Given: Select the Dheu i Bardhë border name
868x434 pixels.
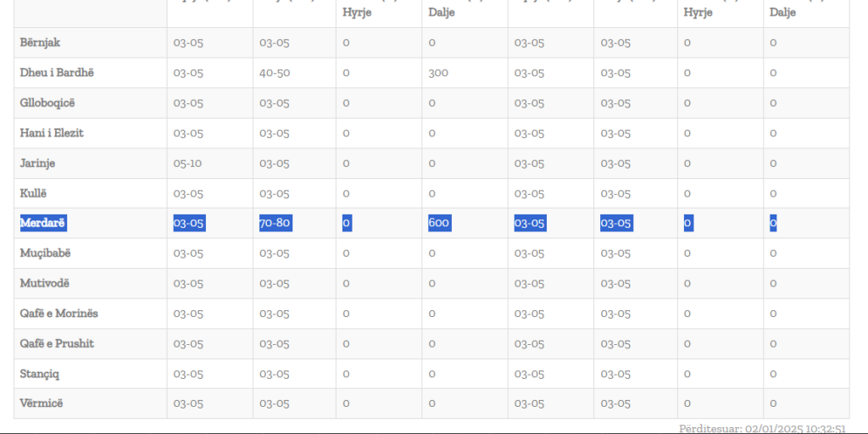Looking at the screenshot, I should point(57,73).
